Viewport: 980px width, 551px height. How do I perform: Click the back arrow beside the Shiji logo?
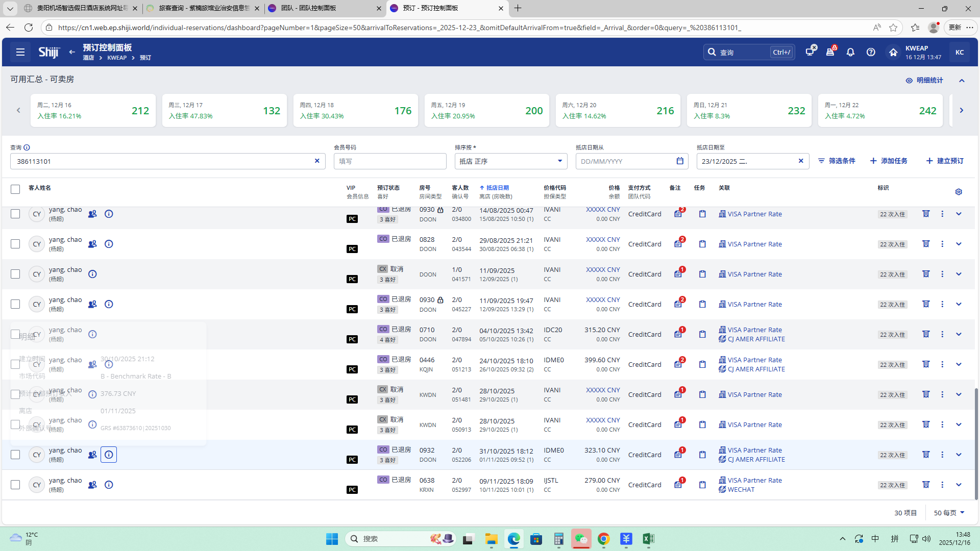point(72,52)
